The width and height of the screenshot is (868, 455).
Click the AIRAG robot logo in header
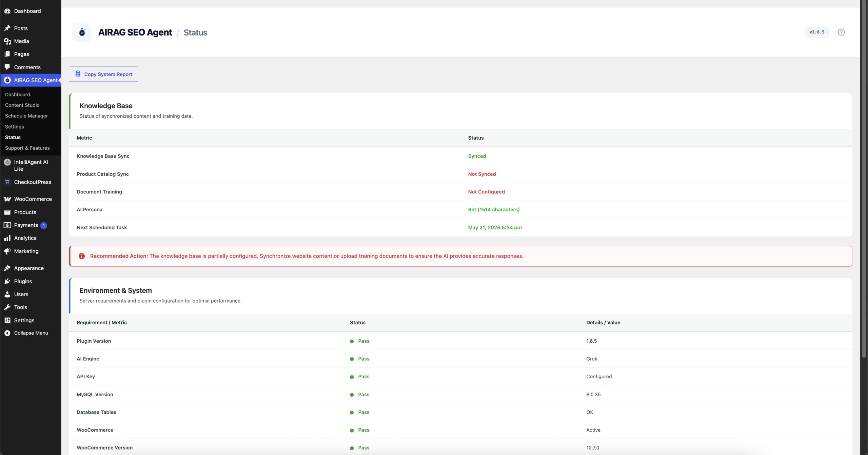(x=82, y=32)
